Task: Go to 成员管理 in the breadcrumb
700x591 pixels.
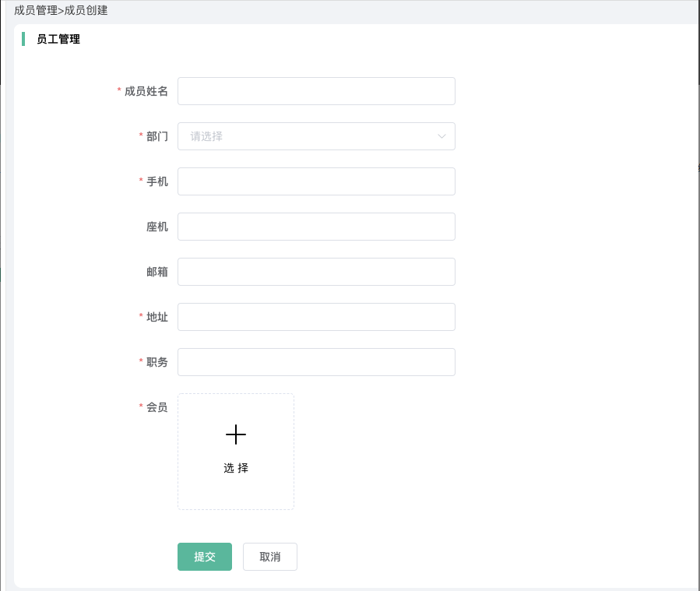Action: [x=36, y=11]
